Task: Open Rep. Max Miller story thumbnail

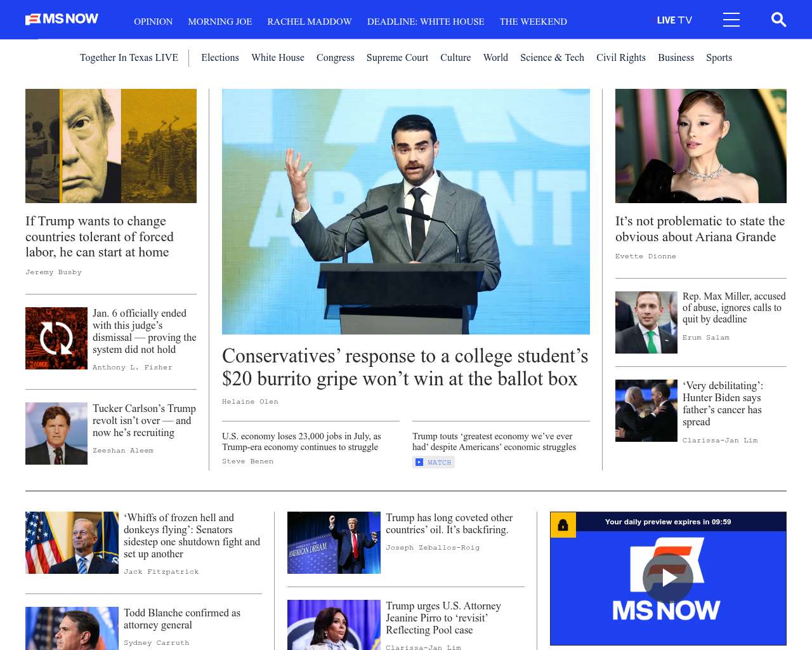Action: pyautogui.click(x=646, y=322)
